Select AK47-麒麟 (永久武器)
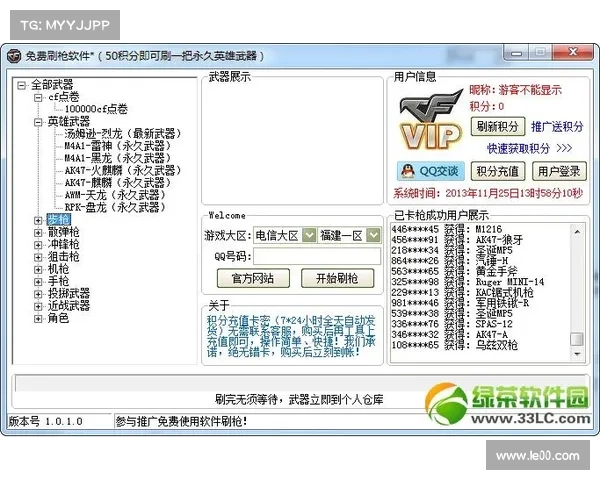The width and height of the screenshot is (600, 480). point(117,183)
